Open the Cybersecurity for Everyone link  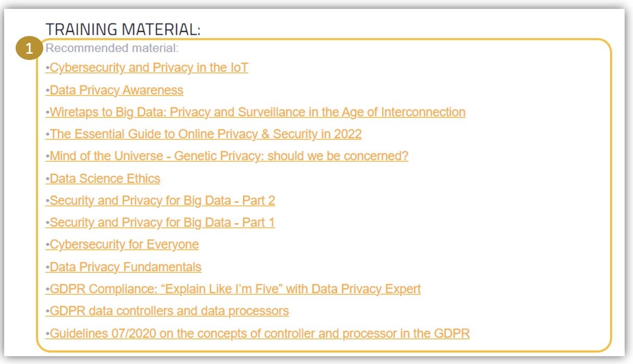point(124,245)
